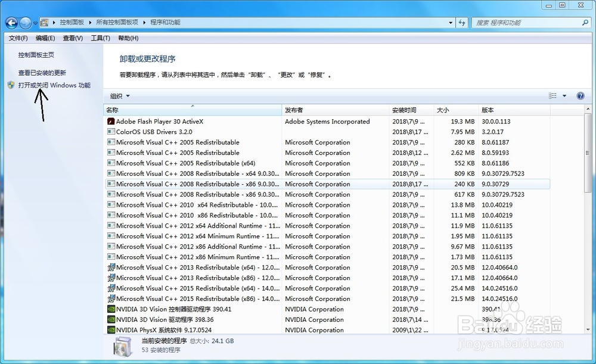
Task: Click the Adobe Flash Player icon
Action: pos(111,122)
